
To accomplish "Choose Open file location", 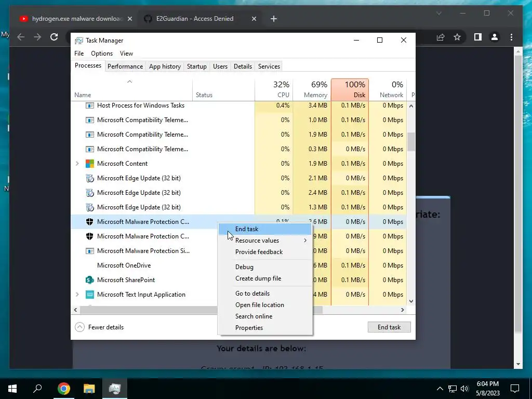I will [x=264, y=305].
